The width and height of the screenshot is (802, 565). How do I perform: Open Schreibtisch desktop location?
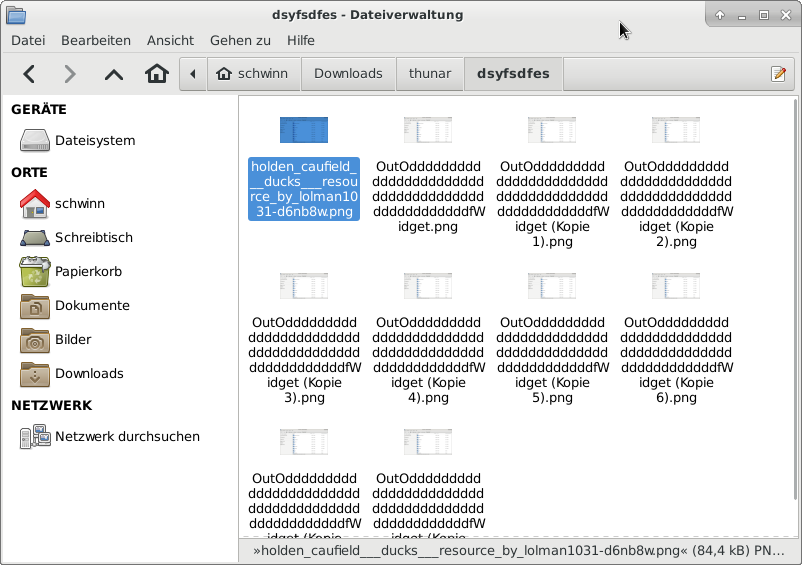coord(93,237)
